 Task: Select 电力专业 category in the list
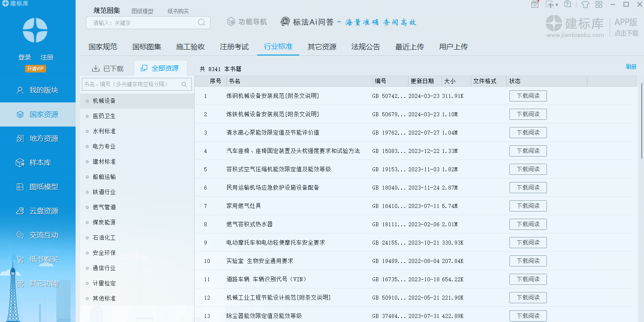(x=104, y=146)
